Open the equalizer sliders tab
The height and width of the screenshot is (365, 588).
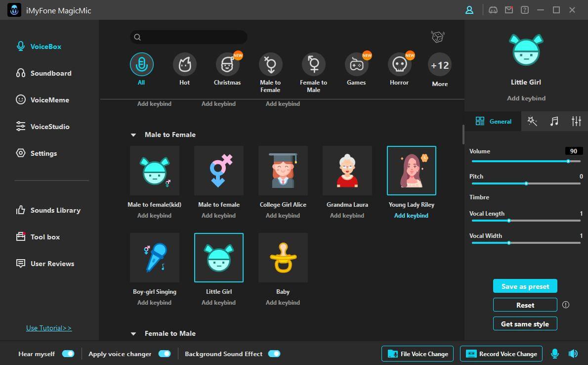point(576,121)
